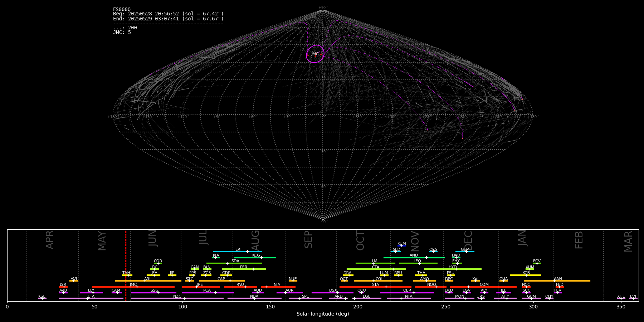The width and height of the screenshot is (644, 322).
Task: Click the JMC label in the timeline chart
Action: click(x=133, y=285)
